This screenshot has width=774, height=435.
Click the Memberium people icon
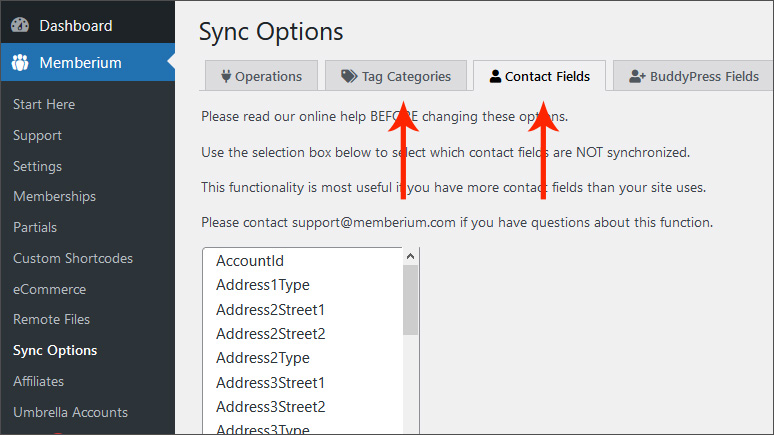pos(20,63)
